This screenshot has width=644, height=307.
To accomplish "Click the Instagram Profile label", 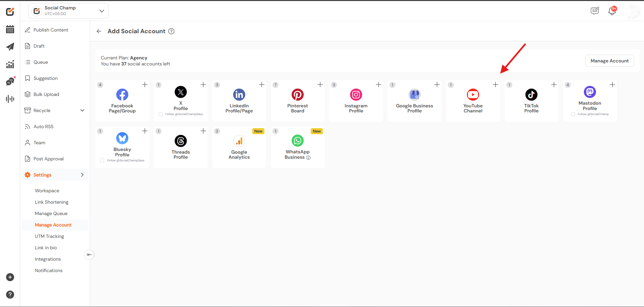I will 356,108.
